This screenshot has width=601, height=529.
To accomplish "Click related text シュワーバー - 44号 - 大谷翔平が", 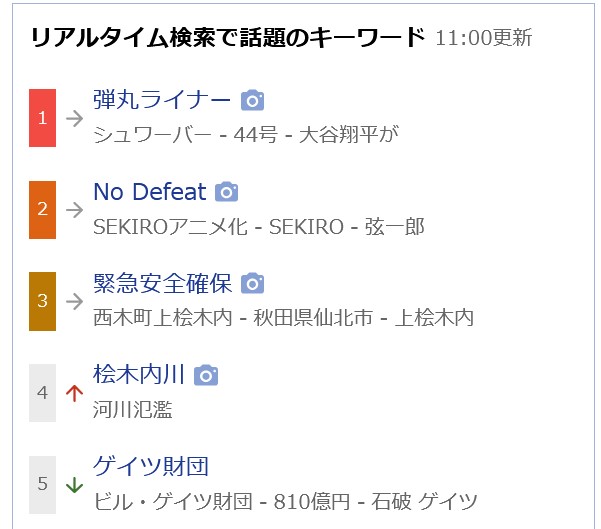I will pos(246,135).
